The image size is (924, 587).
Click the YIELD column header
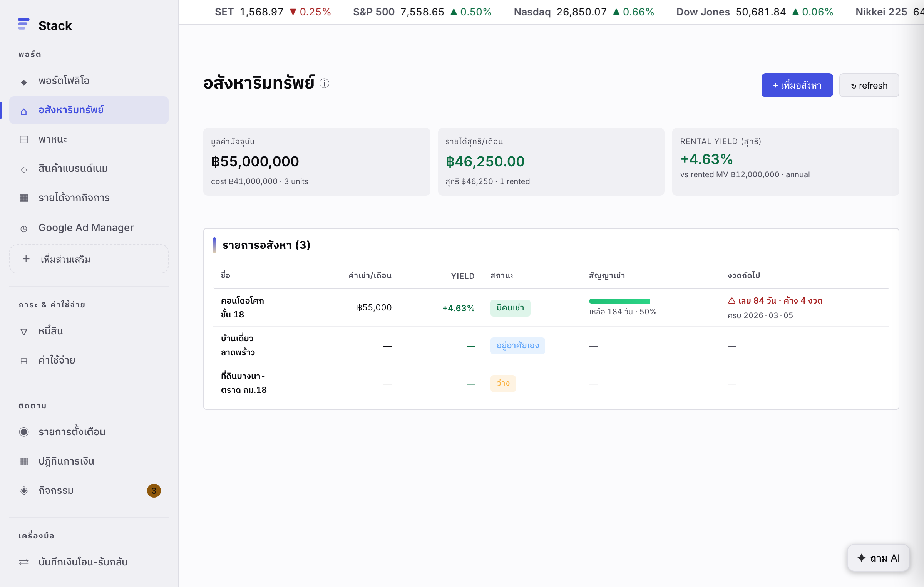pos(462,276)
